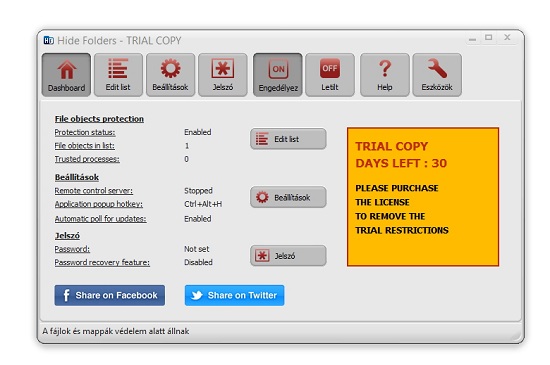This screenshot has height=365, width=550.
Task: Click the orange TRIAL COPY purchase banner
Action: [423, 197]
